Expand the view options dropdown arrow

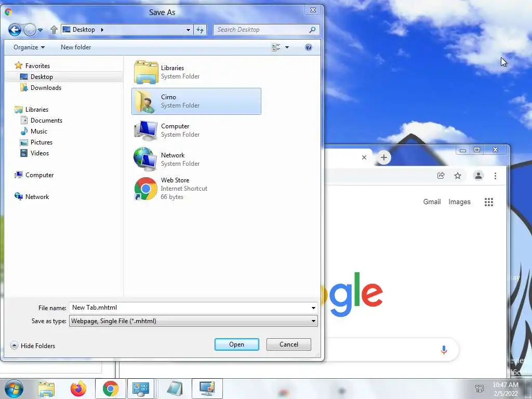287,47
